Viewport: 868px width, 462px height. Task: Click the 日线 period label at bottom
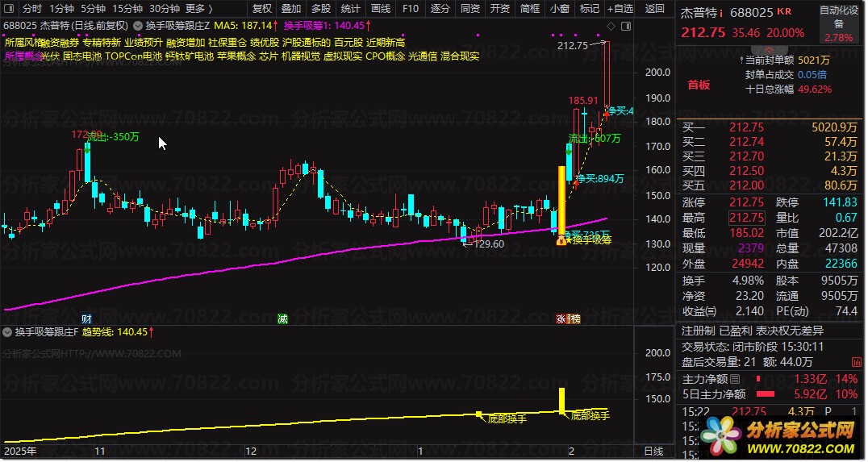[653, 452]
